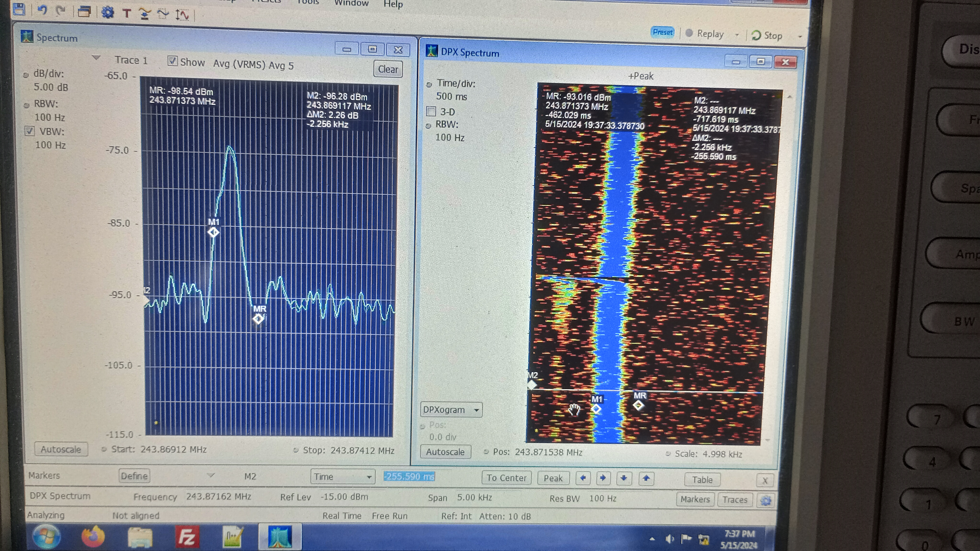This screenshot has width=980, height=551.
Task: Show hidden tray icons arrow
Action: (652, 539)
